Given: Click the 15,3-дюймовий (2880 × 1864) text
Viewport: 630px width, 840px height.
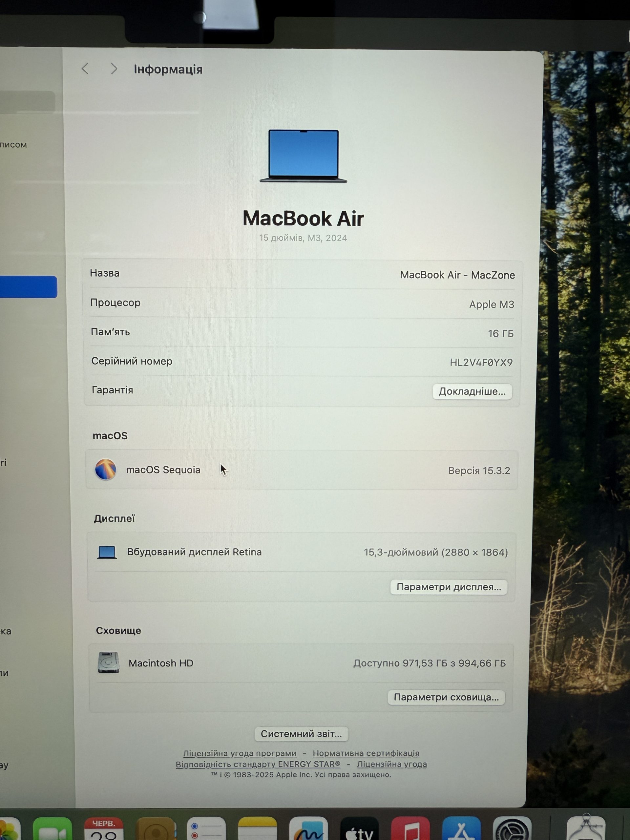Looking at the screenshot, I should point(435,552).
